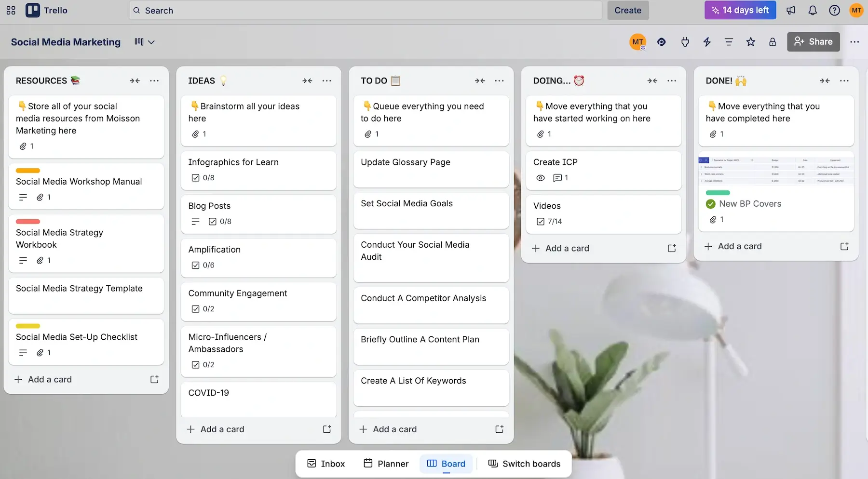The image size is (868, 479).
Task: Collapse the DONE! list
Action: [825, 80]
